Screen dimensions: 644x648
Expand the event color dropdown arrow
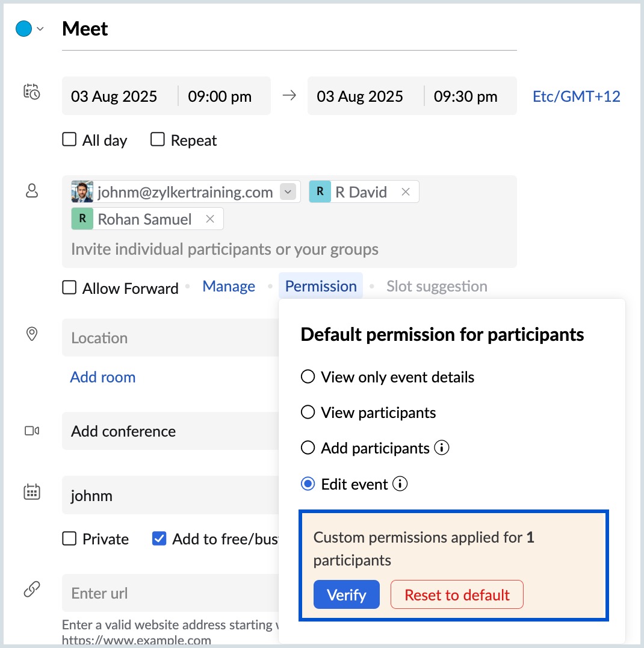40,29
